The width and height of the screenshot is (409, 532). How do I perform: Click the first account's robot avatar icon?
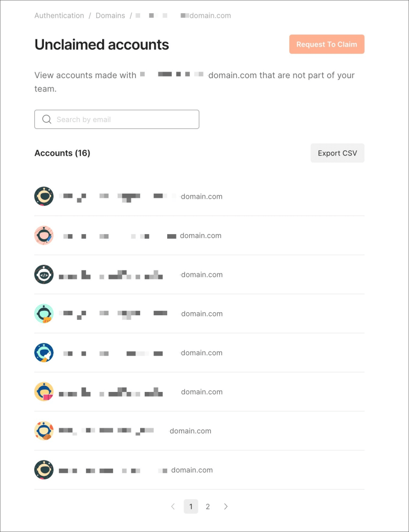[43, 196]
